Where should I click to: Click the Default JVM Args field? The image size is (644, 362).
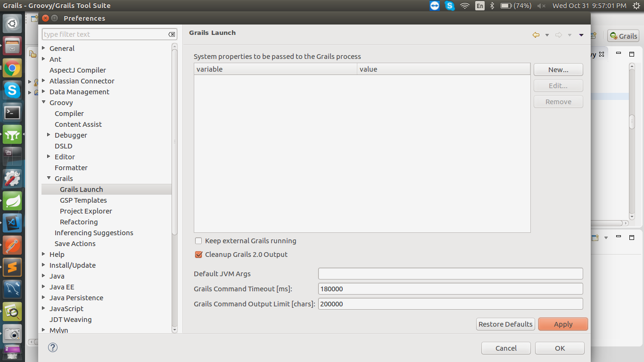450,274
